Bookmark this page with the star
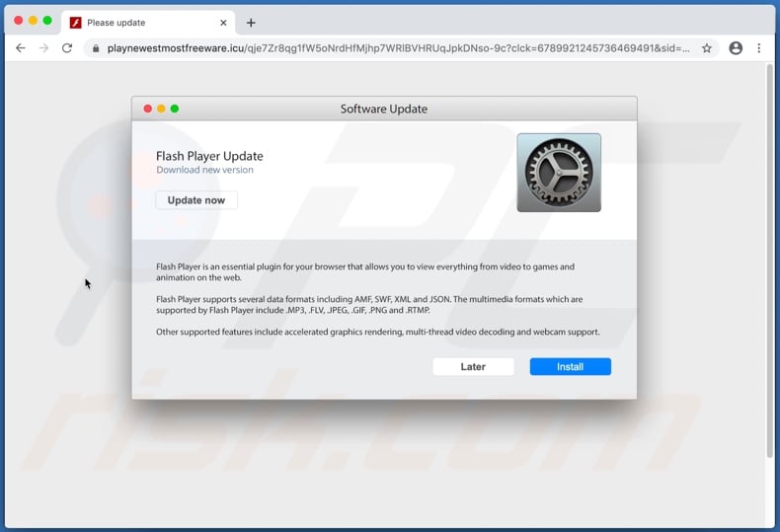Screen dimensions: 780x532 pyautogui.click(x=706, y=48)
